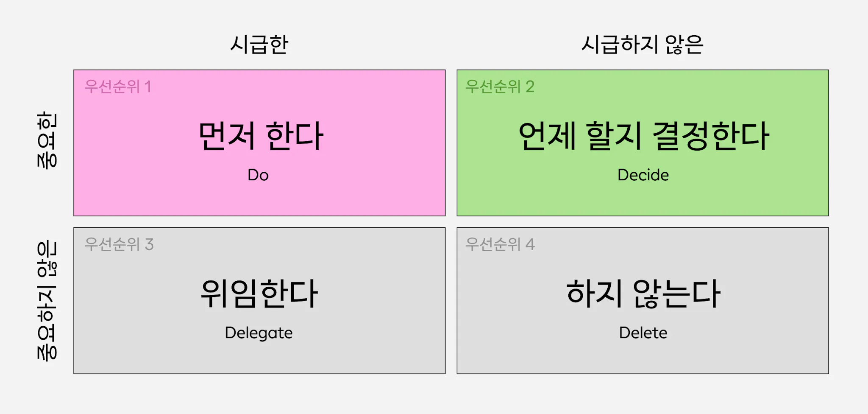Select the 하지 않는다 quadrant box

click(643, 301)
